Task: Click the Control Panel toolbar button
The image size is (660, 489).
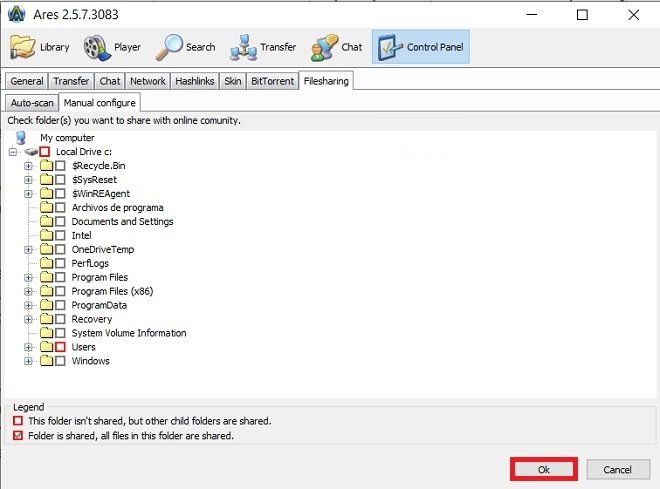Action: coord(420,47)
